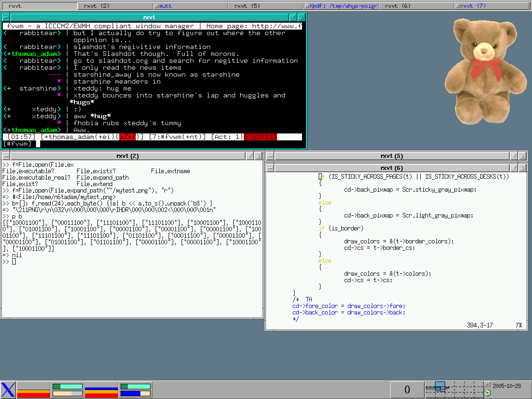Screen dimensions: 532x399
Task: Click the blue-orange-red load graph
Action: tap(102, 389)
